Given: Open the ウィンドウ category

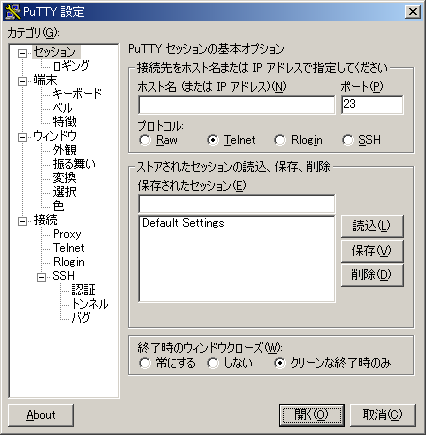Looking at the screenshot, I should (x=55, y=136).
